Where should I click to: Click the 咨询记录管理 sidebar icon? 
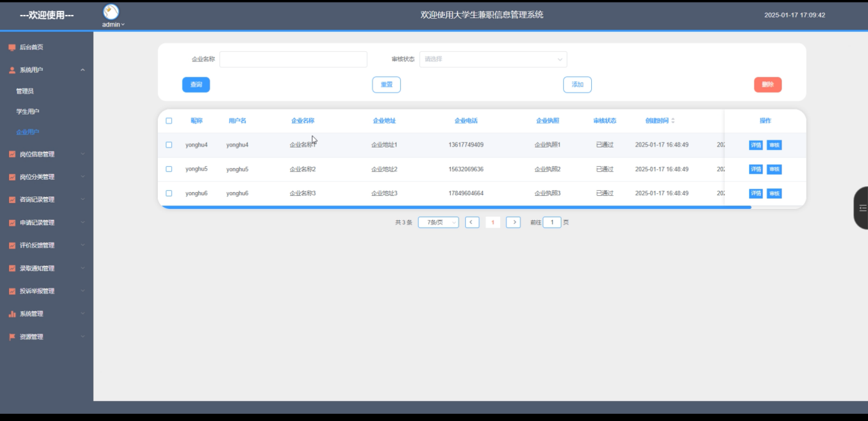[12, 200]
